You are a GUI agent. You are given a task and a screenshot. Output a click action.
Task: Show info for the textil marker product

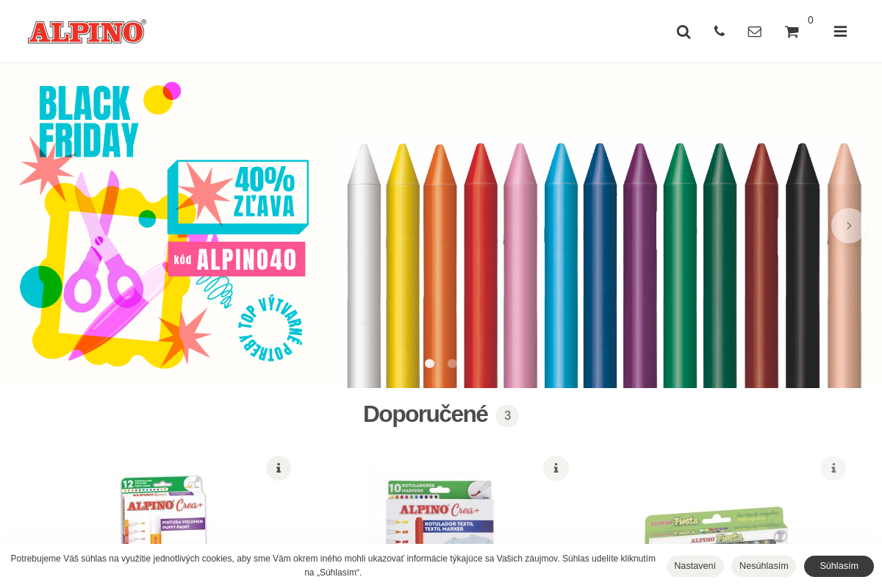click(x=556, y=468)
